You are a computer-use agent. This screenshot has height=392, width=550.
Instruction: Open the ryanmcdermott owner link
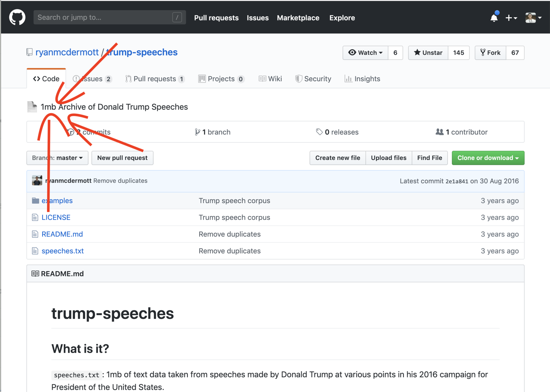click(67, 52)
